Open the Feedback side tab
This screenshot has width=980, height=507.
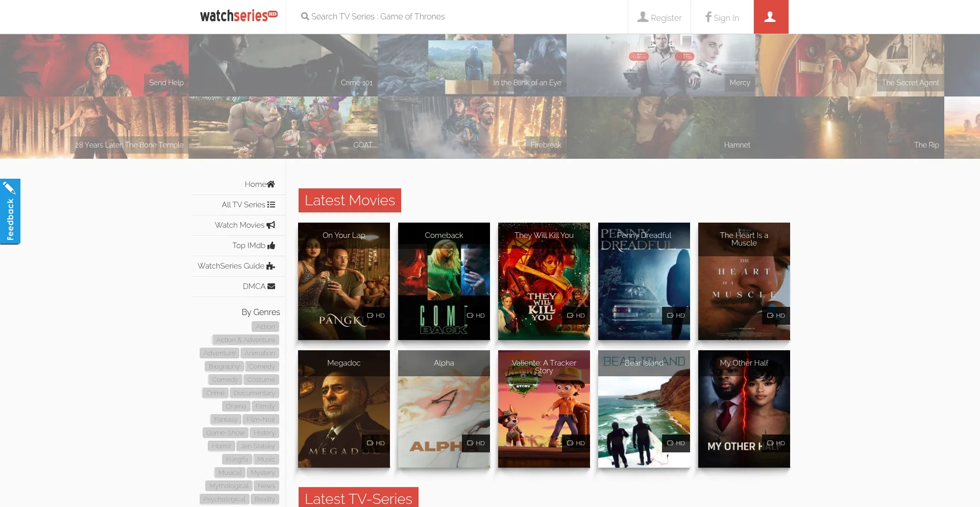pyautogui.click(x=10, y=211)
